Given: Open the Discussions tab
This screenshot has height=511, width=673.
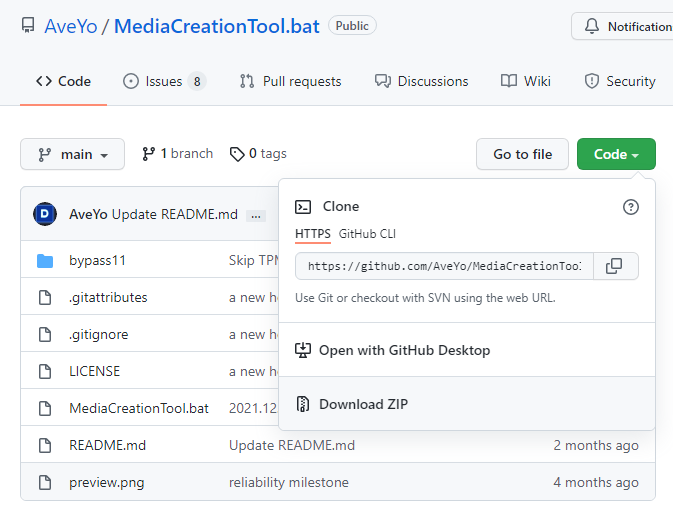Looking at the screenshot, I should tap(421, 81).
